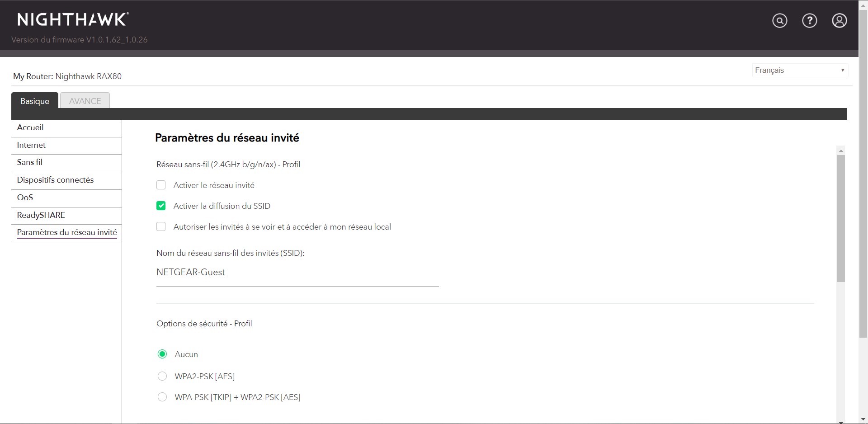Click 'Réseau sans-fil (2.4GHz b/g/n/ax) - Profil' label

228,165
